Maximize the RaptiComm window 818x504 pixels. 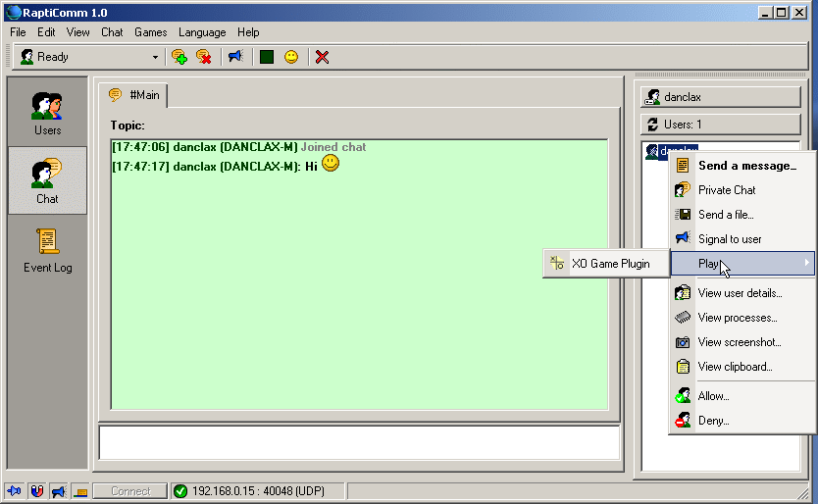click(x=781, y=13)
